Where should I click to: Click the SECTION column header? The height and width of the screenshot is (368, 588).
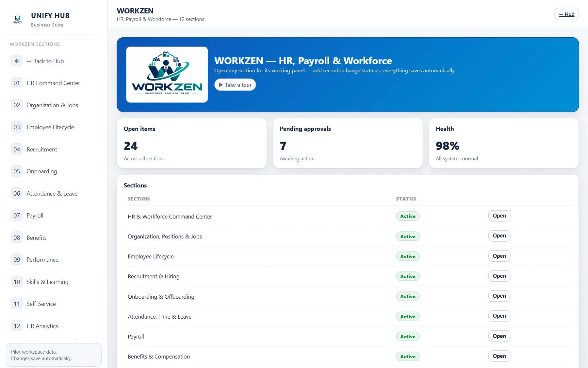point(139,199)
